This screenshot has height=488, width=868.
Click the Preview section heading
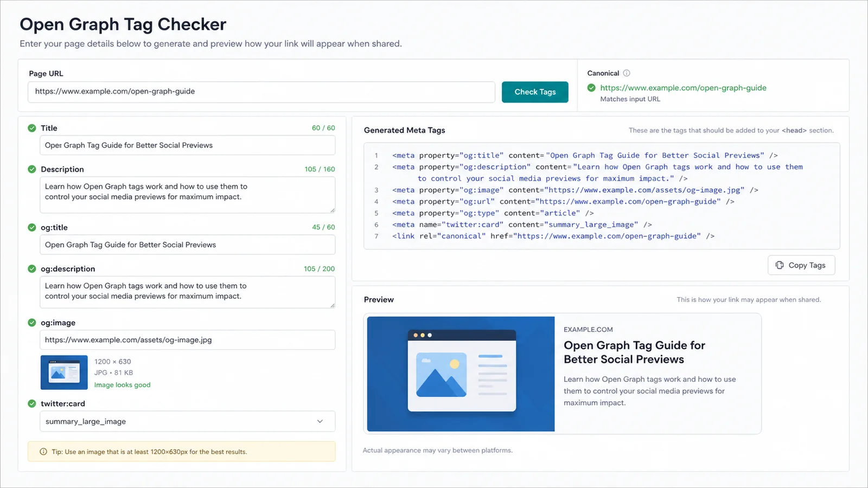pyautogui.click(x=379, y=299)
